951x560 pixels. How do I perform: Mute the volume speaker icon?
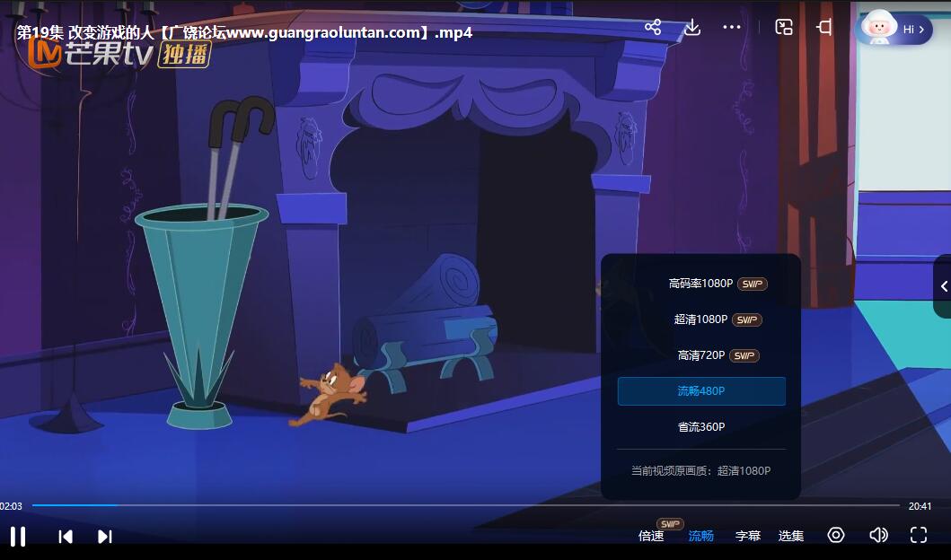click(878, 535)
